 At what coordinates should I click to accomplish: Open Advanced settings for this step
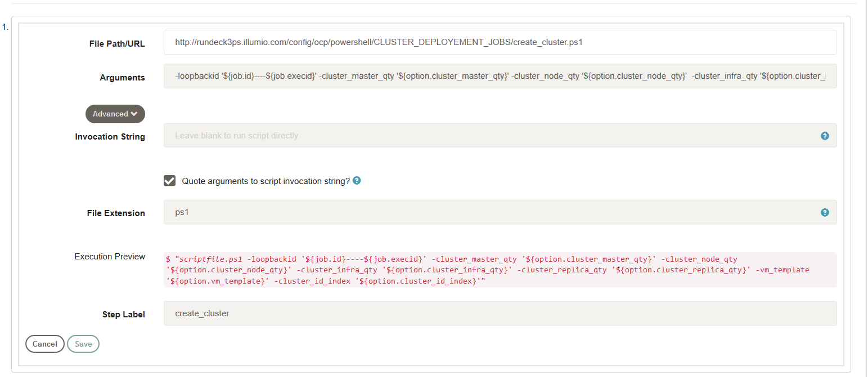point(115,114)
